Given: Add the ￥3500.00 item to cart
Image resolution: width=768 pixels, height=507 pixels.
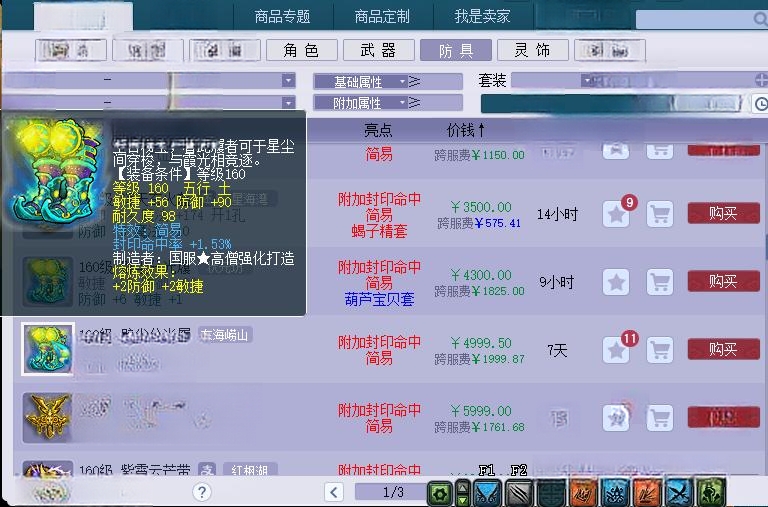Looking at the screenshot, I should tap(660, 214).
